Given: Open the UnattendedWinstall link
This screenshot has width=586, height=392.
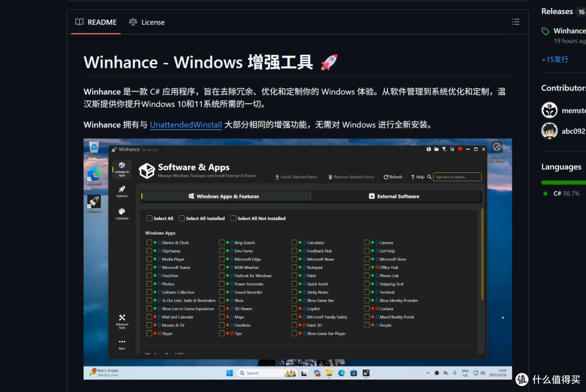Looking at the screenshot, I should 186,125.
